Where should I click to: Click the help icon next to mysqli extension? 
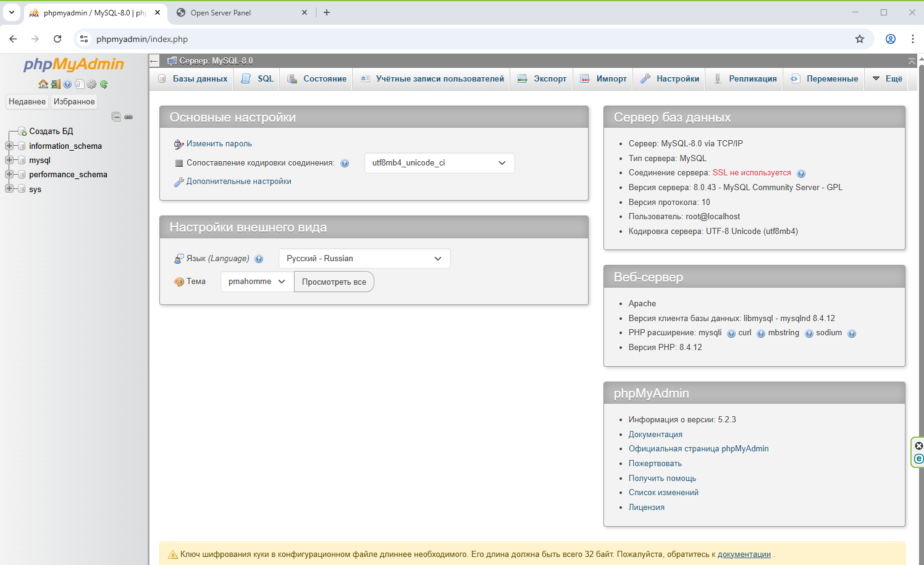(731, 333)
